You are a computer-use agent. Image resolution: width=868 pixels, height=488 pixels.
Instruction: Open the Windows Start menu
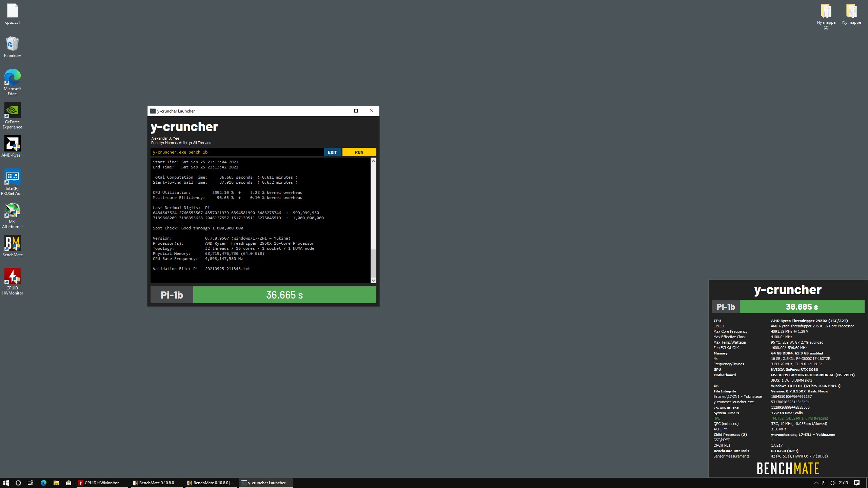pos(6,483)
